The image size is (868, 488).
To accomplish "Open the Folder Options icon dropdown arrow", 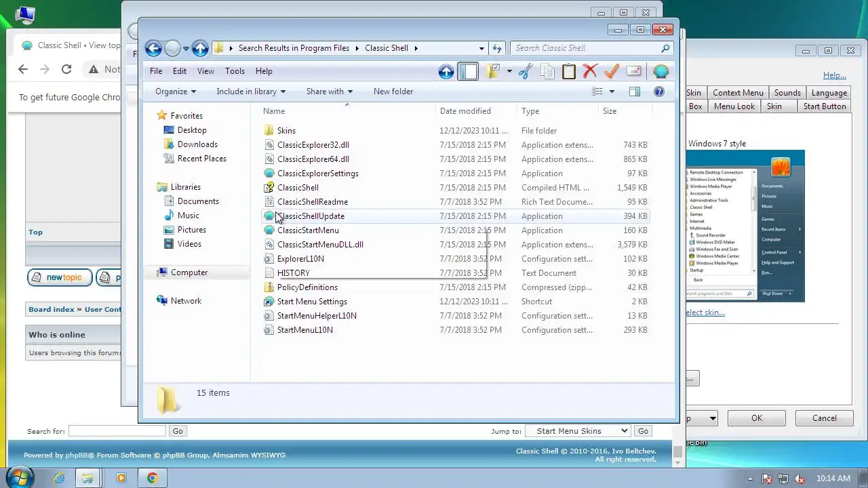I will [509, 71].
